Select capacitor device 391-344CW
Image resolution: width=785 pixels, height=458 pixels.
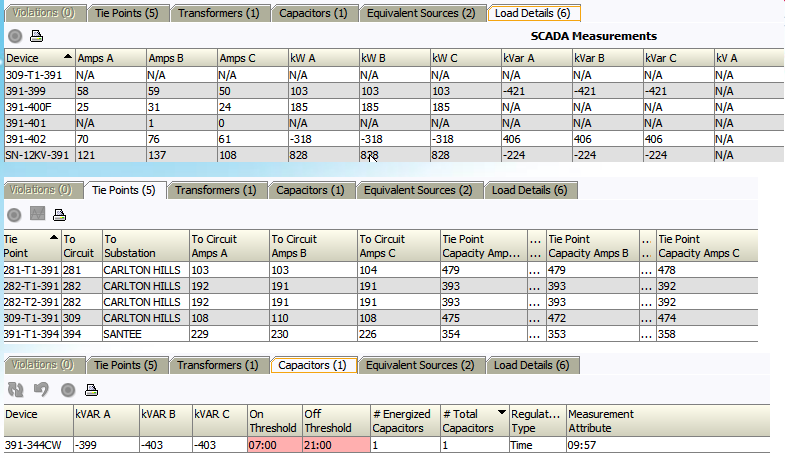tap(39, 445)
